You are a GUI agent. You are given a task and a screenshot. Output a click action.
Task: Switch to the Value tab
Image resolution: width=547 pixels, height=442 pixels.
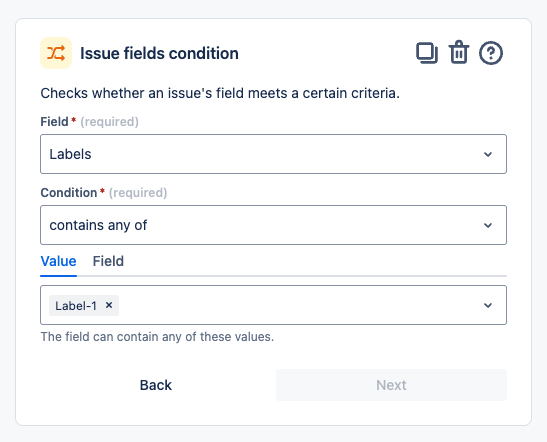[x=58, y=261]
